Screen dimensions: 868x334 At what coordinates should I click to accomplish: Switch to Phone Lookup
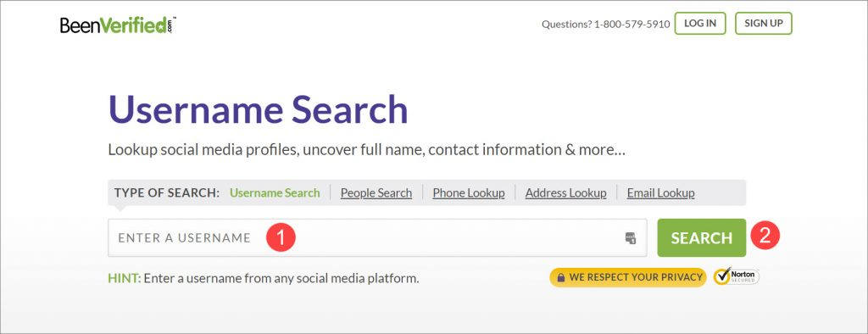[468, 192]
